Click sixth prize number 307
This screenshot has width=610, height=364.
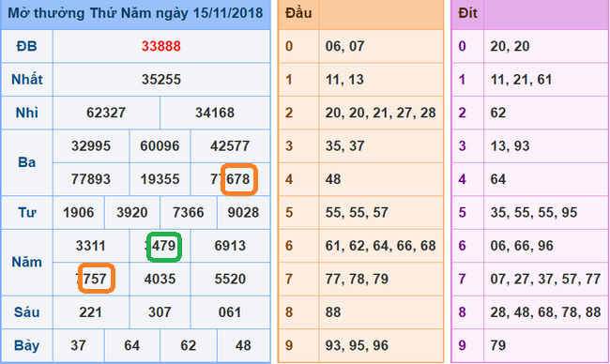pos(160,312)
